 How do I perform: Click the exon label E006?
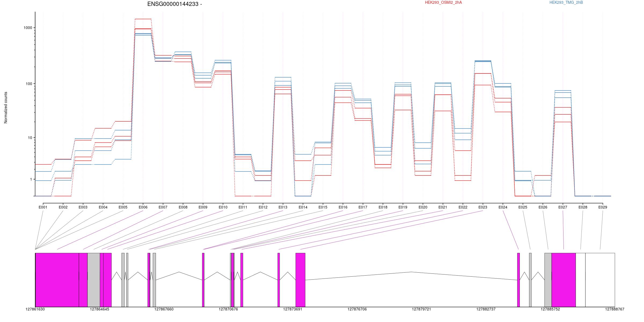[143, 207]
